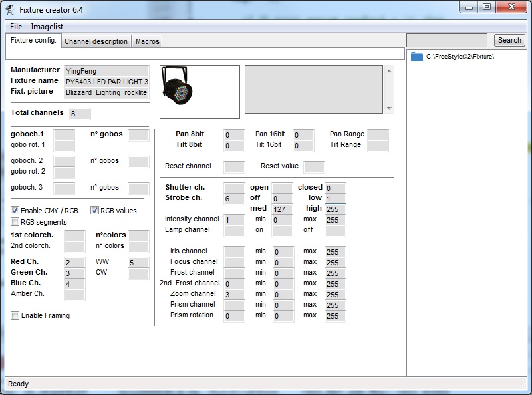The image size is (532, 395).
Task: Switch to the Channel description tab
Action: click(96, 41)
